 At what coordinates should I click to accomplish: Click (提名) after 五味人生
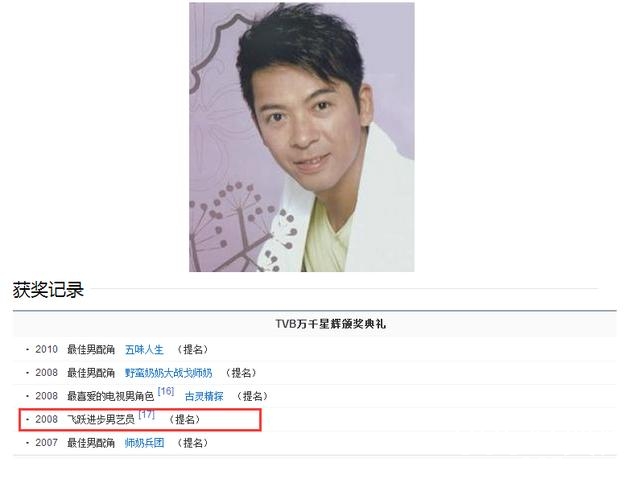(x=193, y=350)
